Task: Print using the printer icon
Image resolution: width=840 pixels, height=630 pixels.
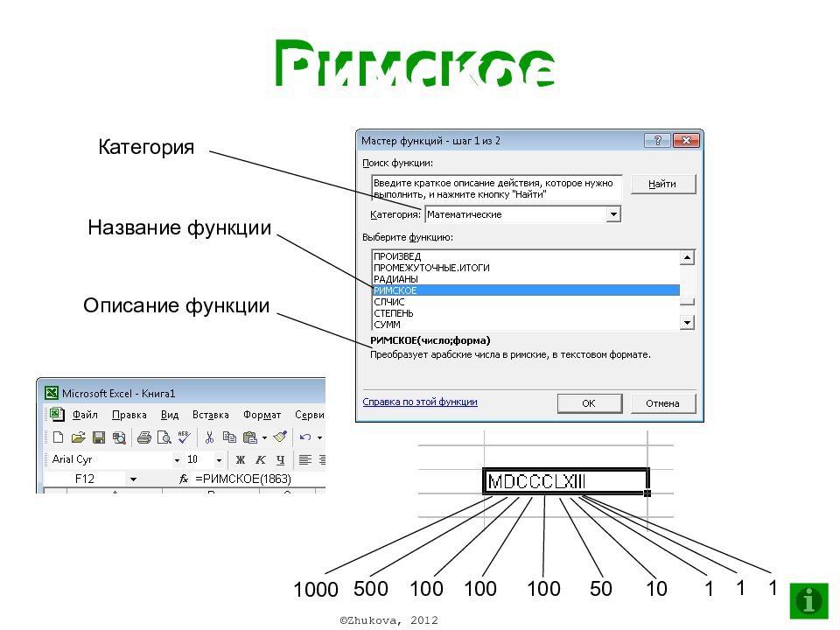Action: click(x=144, y=437)
